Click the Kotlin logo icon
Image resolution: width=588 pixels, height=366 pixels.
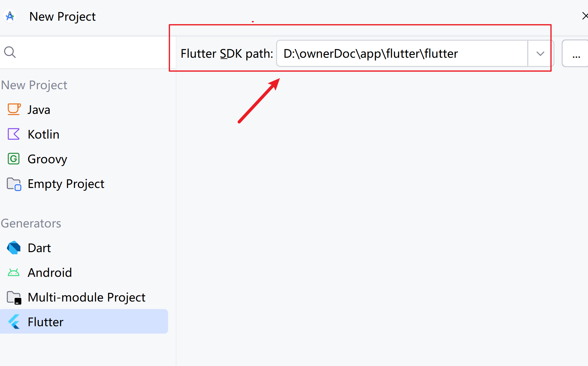click(14, 134)
